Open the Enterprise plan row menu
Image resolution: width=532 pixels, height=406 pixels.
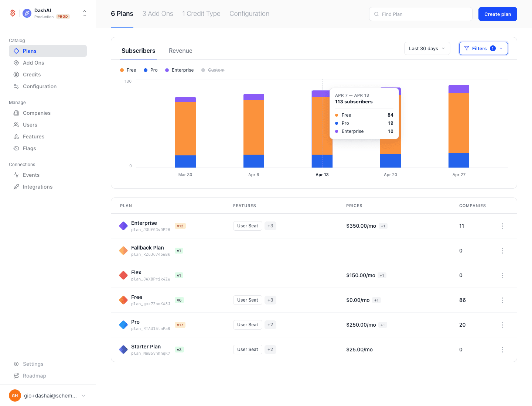[502, 226]
